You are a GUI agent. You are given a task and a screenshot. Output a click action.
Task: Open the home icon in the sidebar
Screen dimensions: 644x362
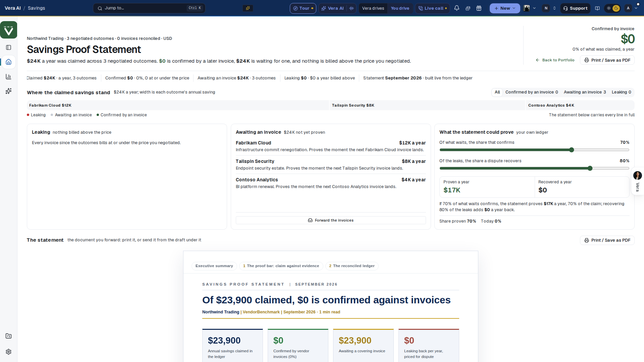coord(9,62)
